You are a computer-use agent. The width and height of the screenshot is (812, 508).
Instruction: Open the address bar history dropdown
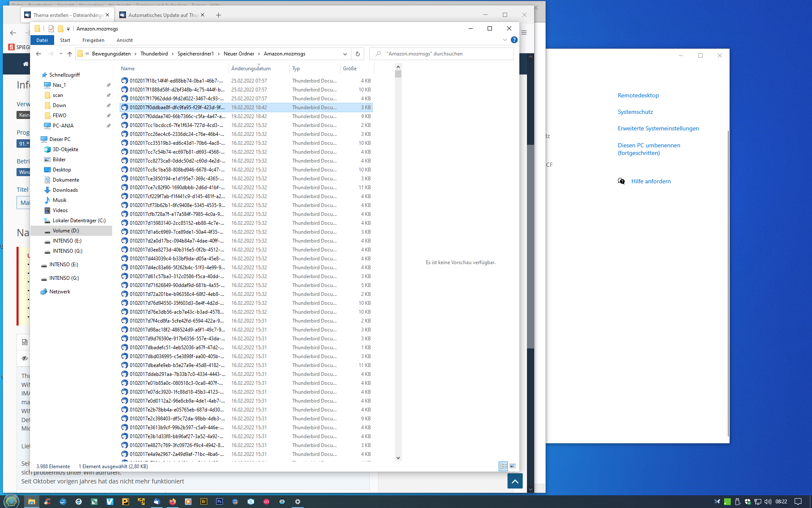[345, 54]
